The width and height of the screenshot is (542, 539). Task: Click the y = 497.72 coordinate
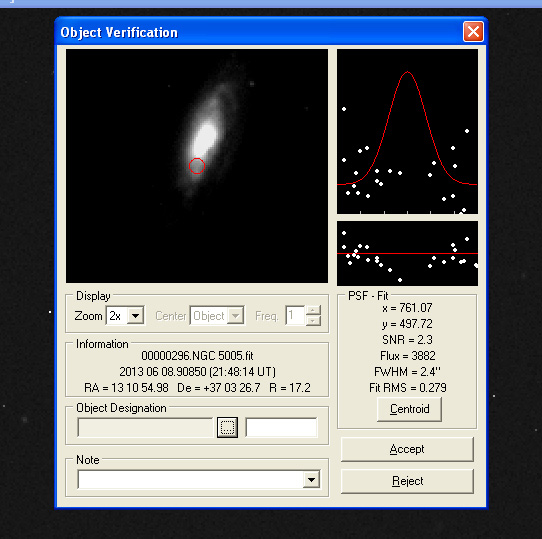click(x=407, y=324)
